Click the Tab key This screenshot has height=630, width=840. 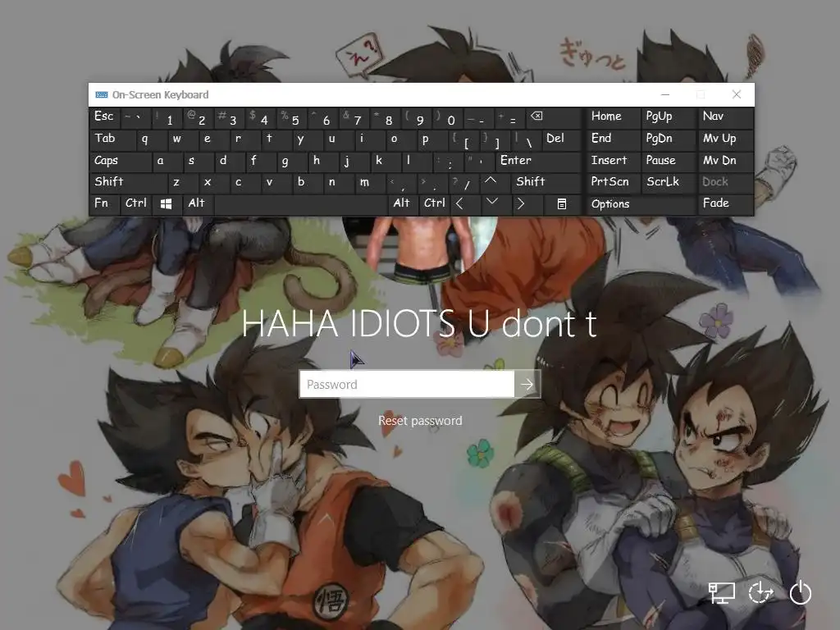point(112,139)
